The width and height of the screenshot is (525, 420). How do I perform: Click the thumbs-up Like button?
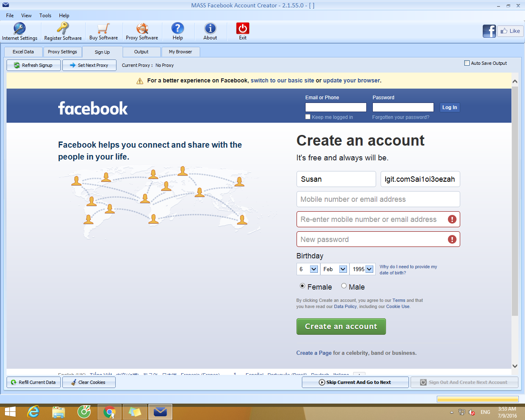[x=510, y=31]
